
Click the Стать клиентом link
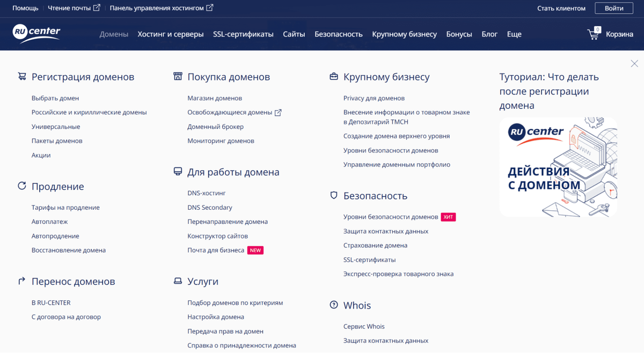click(x=561, y=8)
